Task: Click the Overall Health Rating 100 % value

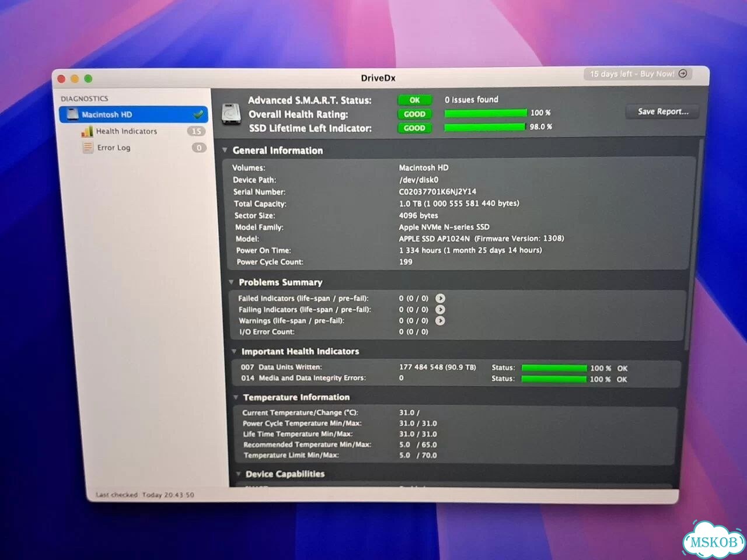Action: coord(540,113)
